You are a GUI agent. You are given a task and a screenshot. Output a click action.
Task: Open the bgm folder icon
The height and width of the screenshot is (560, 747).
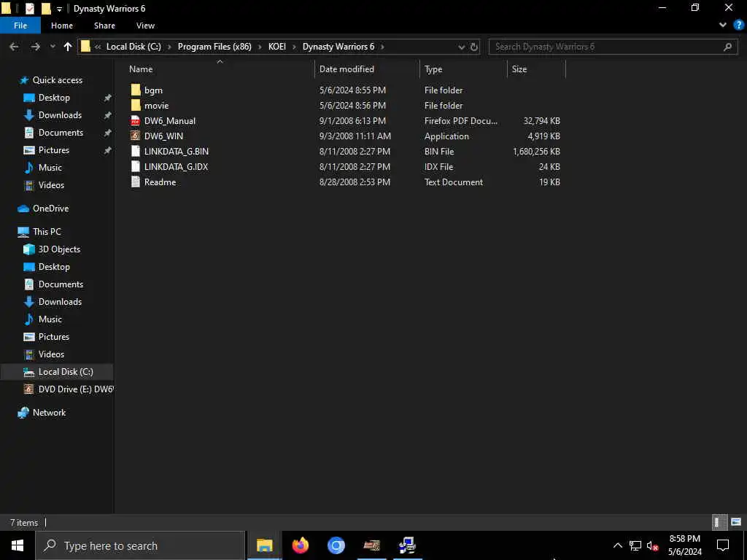click(136, 90)
